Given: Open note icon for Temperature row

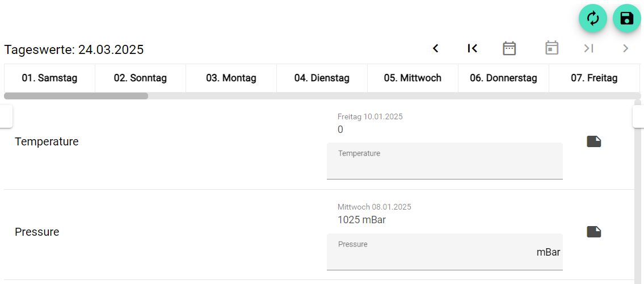Looking at the screenshot, I should click(x=594, y=141).
